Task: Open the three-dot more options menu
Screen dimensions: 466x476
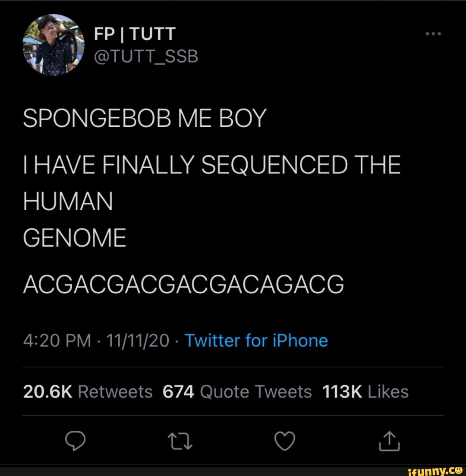Action: coord(433,34)
